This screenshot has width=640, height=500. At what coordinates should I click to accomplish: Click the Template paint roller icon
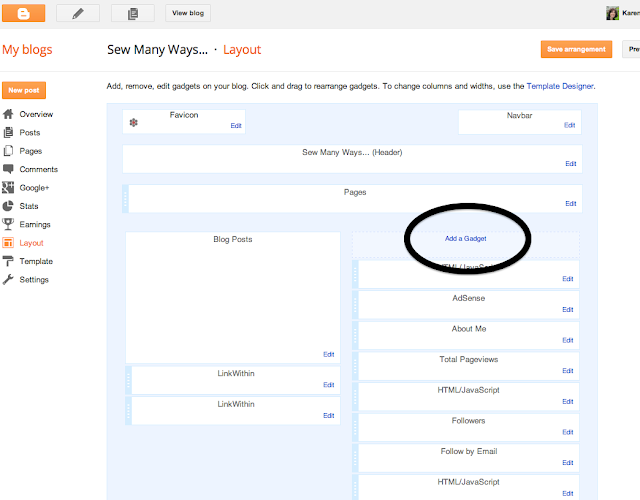pyautogui.click(x=8, y=261)
